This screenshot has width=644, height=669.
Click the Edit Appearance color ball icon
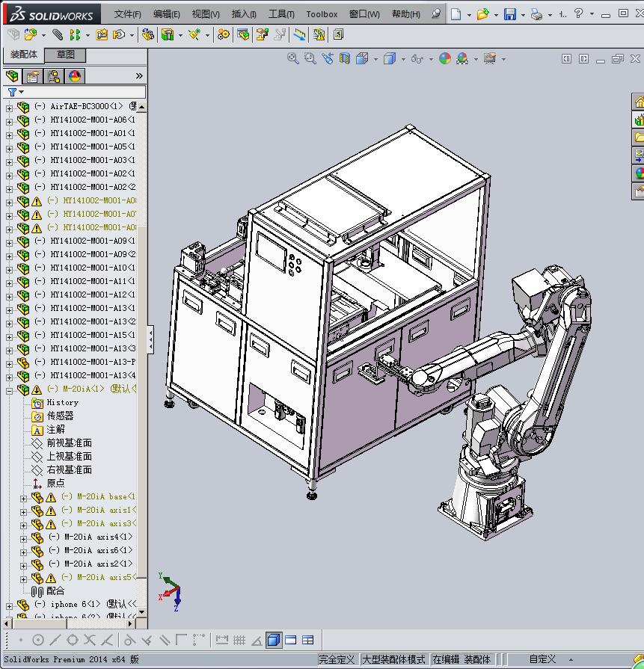(x=445, y=58)
